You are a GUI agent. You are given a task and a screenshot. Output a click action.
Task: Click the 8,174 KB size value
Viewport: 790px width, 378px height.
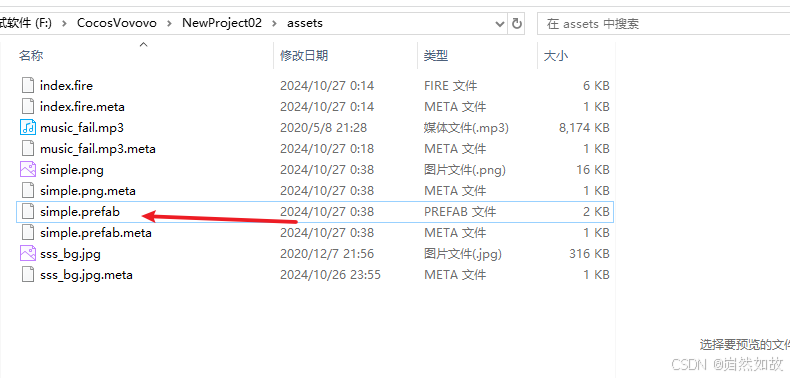click(584, 128)
